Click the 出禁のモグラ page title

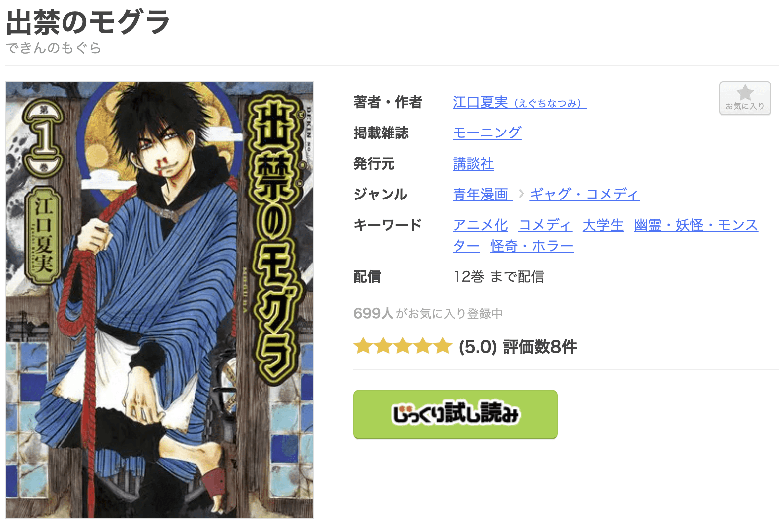pyautogui.click(x=88, y=22)
